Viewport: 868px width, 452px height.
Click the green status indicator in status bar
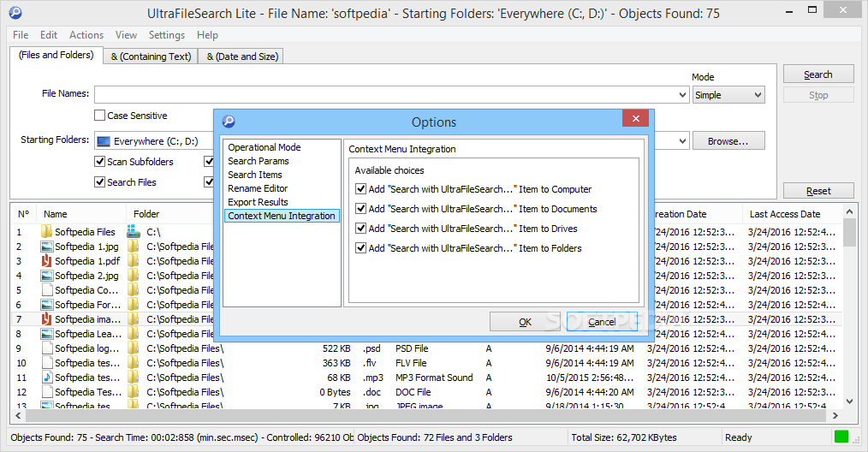pyautogui.click(x=841, y=437)
